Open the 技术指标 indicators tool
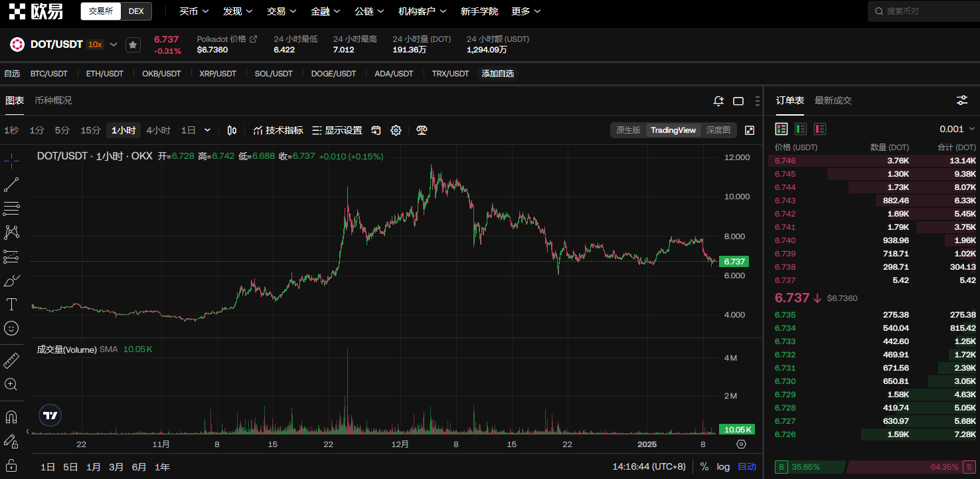Screen dimensions: 980x479 click(278, 130)
